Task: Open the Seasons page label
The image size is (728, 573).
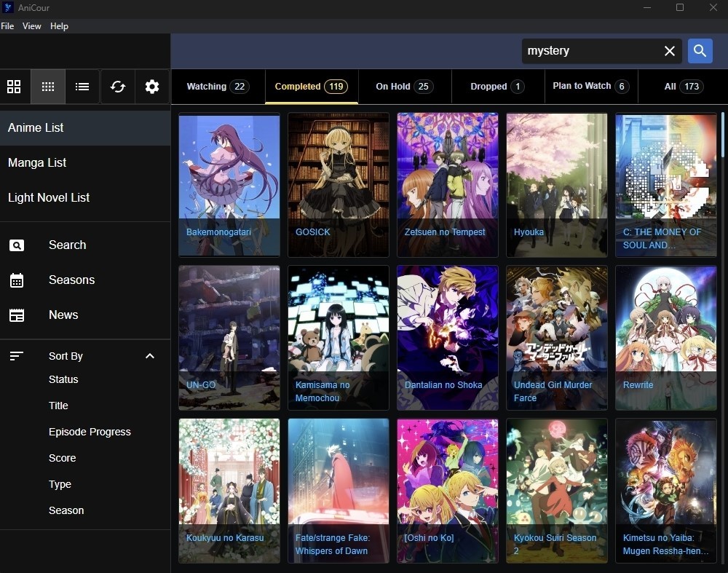Action: coord(71,280)
